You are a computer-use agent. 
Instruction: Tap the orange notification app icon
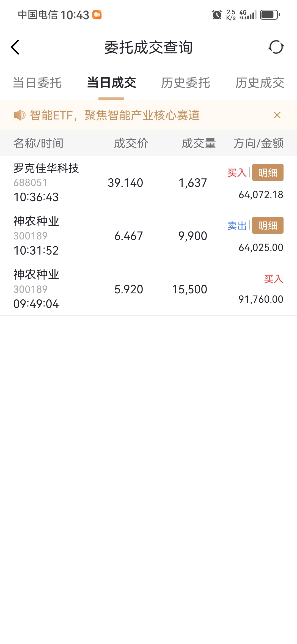97,15
